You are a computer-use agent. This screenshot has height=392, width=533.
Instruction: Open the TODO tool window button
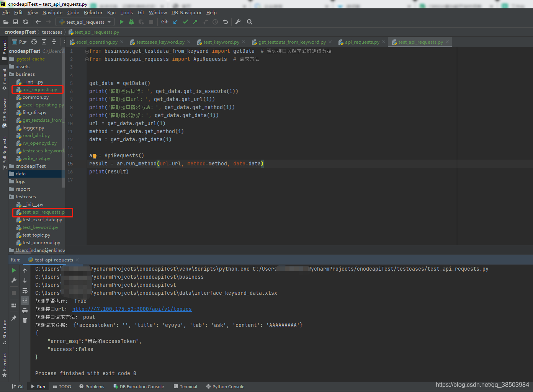point(62,387)
